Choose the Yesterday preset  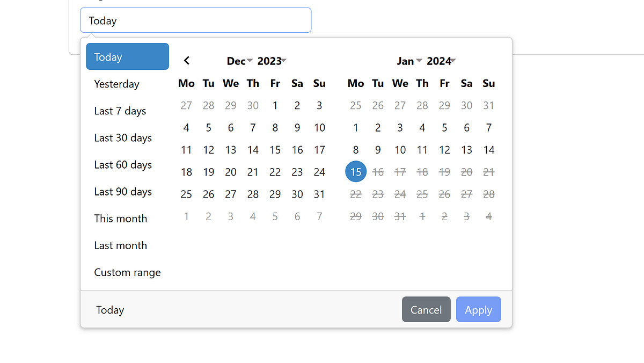[x=128, y=84]
